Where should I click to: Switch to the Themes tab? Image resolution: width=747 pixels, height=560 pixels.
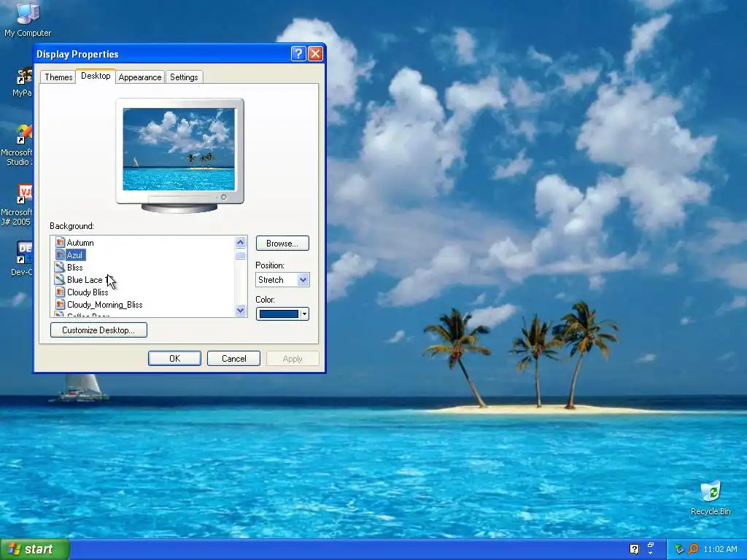[58, 77]
